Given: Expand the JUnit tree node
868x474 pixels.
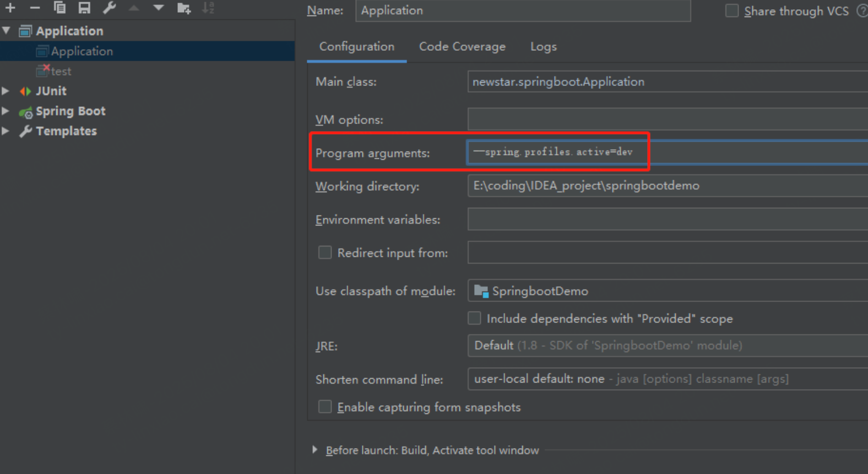Looking at the screenshot, I should click(6, 91).
